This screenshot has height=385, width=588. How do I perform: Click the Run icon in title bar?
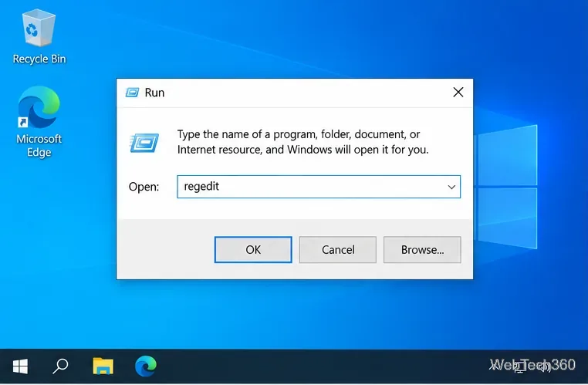point(133,93)
